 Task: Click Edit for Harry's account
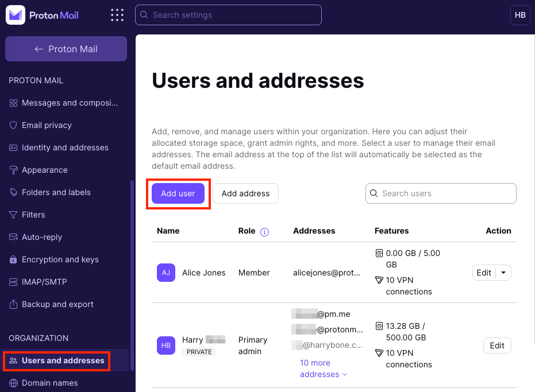coord(496,346)
